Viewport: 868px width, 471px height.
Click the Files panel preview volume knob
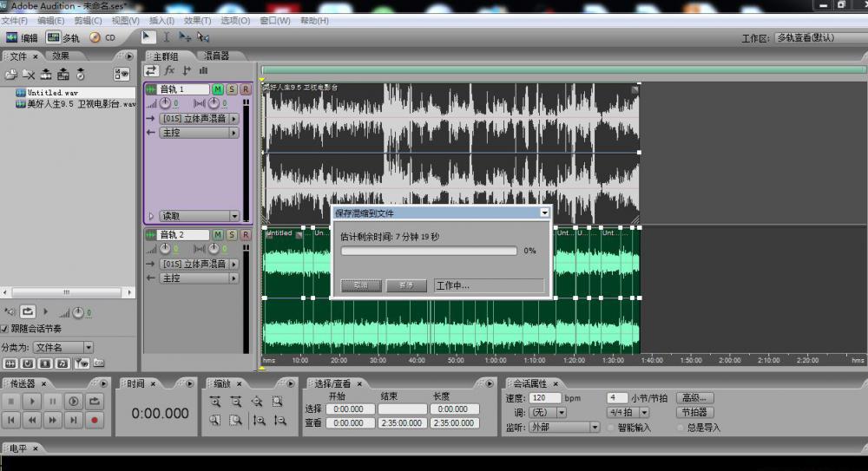point(78,313)
